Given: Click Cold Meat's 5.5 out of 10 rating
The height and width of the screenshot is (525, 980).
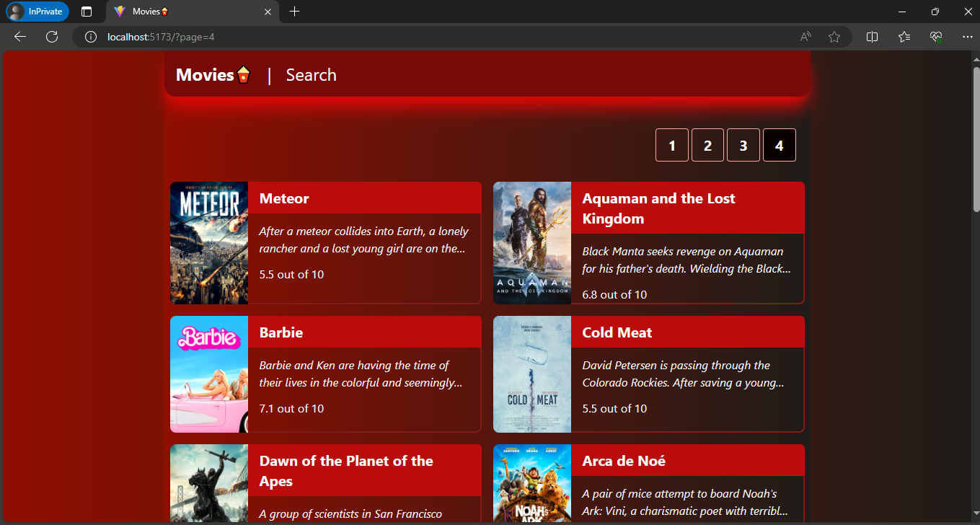Looking at the screenshot, I should pos(614,408).
